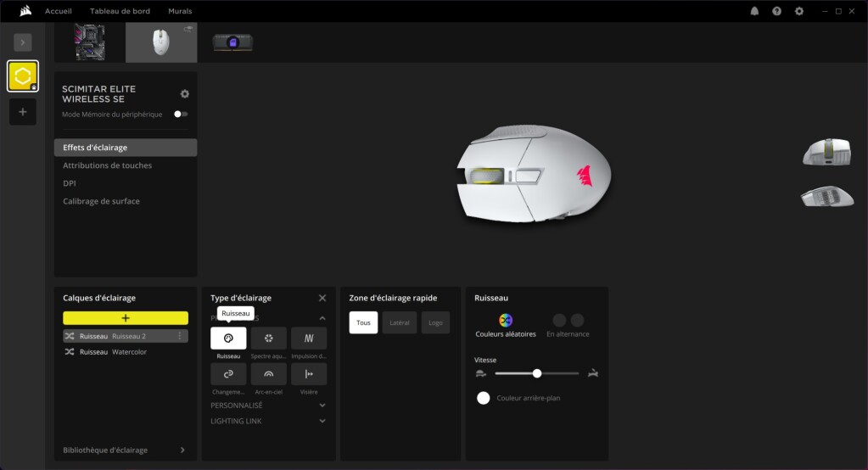This screenshot has height=470, width=868.
Task: Choose the Visière lighting effect icon
Action: pyautogui.click(x=309, y=374)
